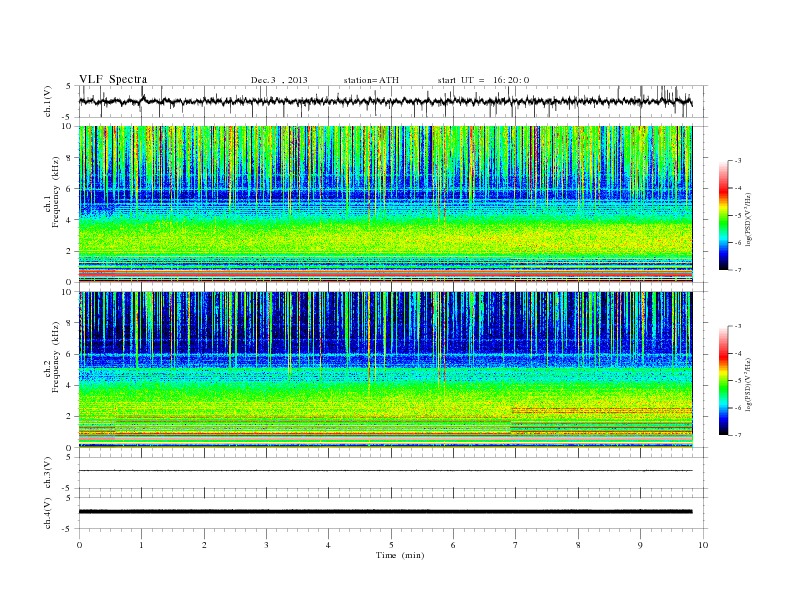Click the ch.4 thick waveform trace
The image size is (792, 612).
point(385,512)
